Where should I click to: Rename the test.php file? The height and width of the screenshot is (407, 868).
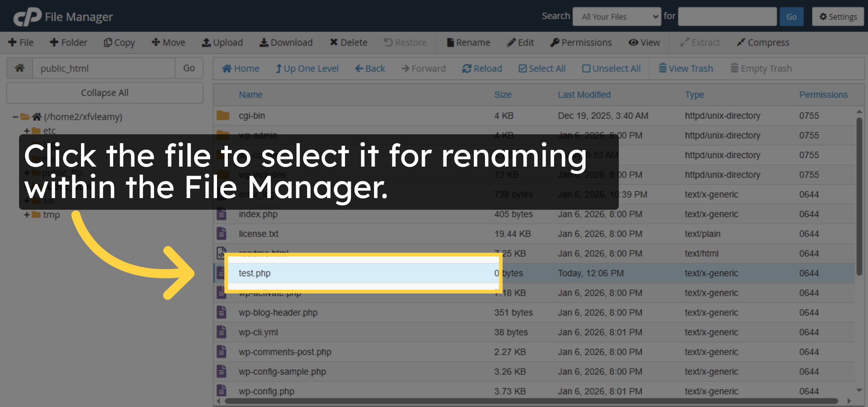coord(468,42)
